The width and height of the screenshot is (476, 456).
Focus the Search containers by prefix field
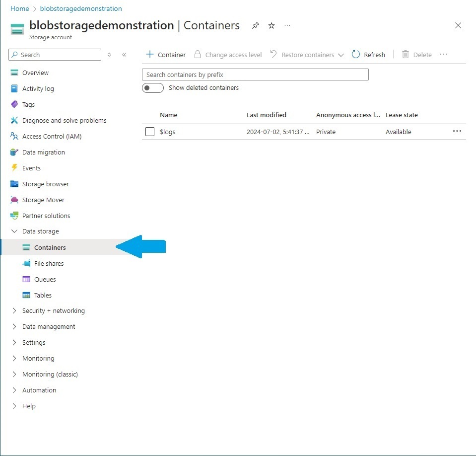[255, 75]
